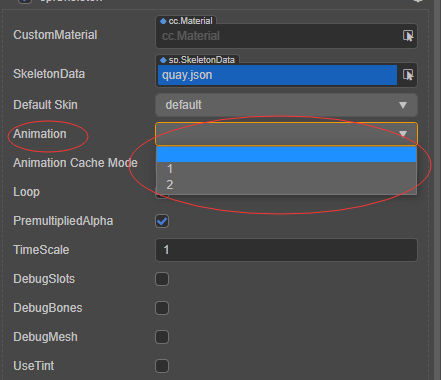Choose the blank highlighted animation option
Viewport: 441px width, 380px height.
[286, 154]
